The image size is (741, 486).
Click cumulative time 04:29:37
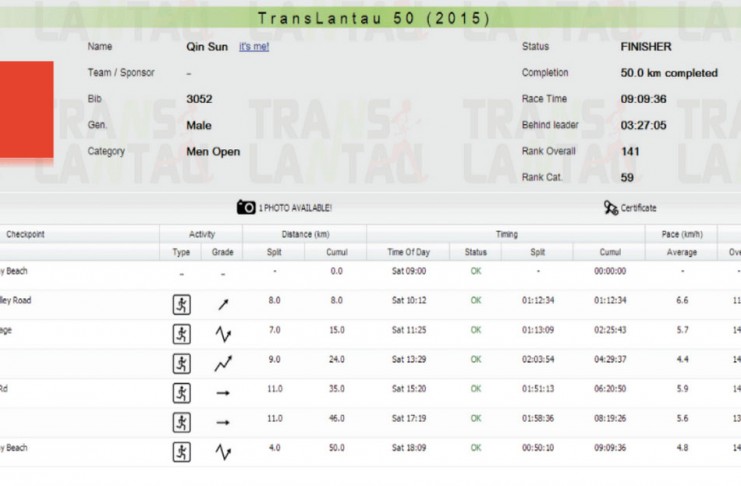(610, 360)
